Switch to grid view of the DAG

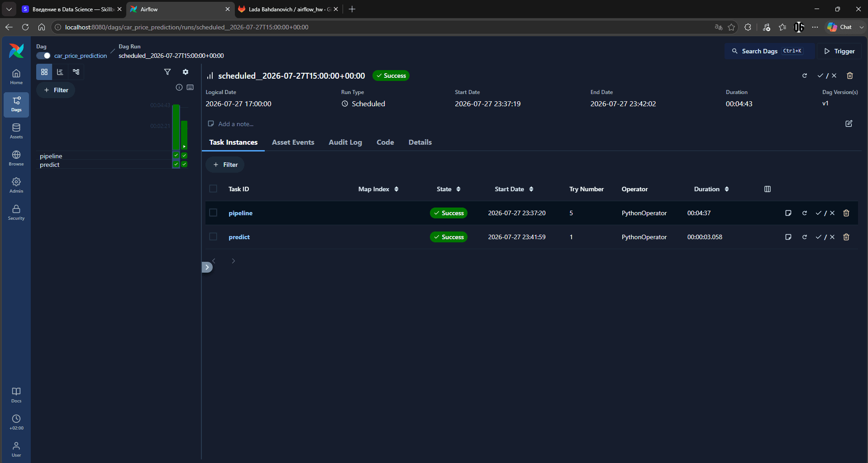44,72
